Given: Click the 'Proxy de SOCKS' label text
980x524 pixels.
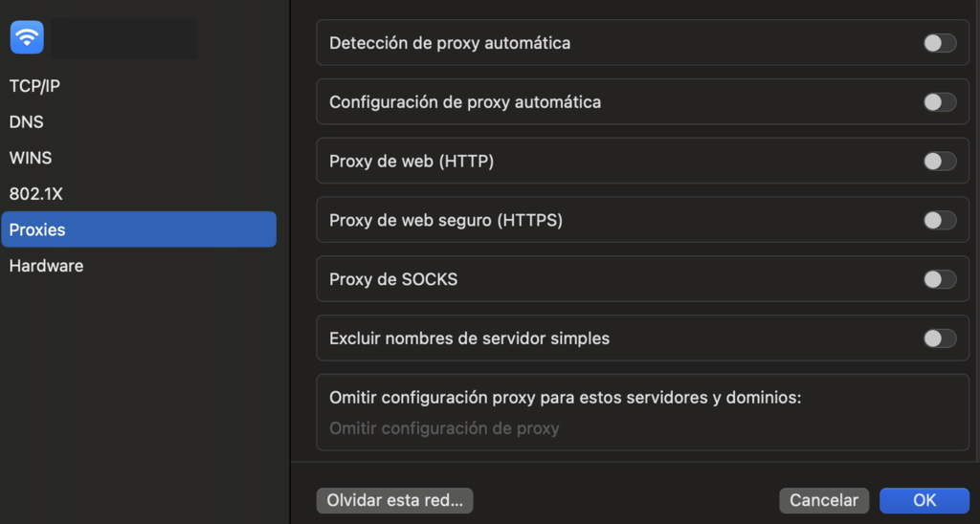Looking at the screenshot, I should 393,279.
